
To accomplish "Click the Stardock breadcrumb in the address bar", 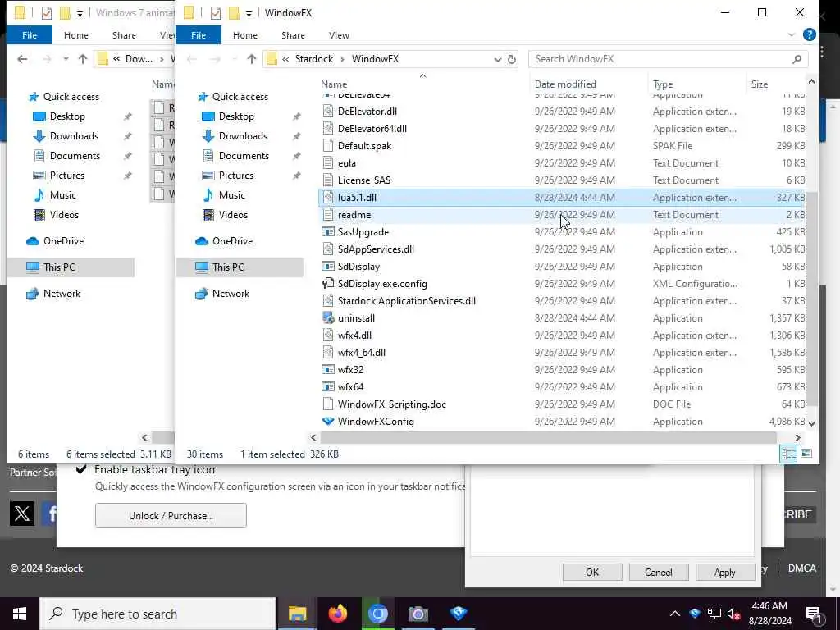I will pos(314,59).
